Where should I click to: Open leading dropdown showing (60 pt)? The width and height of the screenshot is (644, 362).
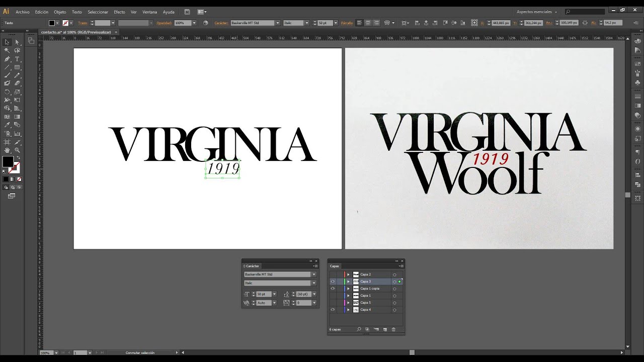click(314, 294)
